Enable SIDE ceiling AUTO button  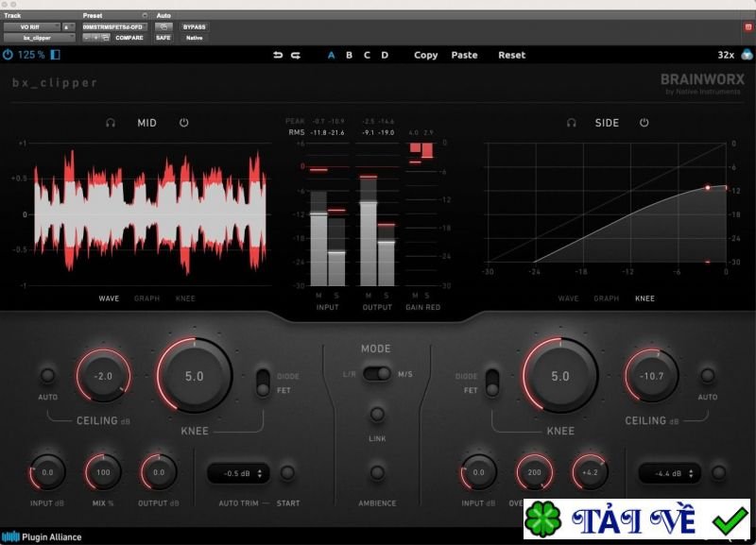[x=707, y=375]
